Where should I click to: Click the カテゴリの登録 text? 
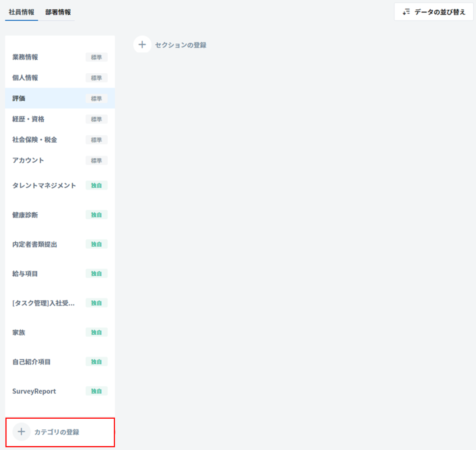click(57, 432)
